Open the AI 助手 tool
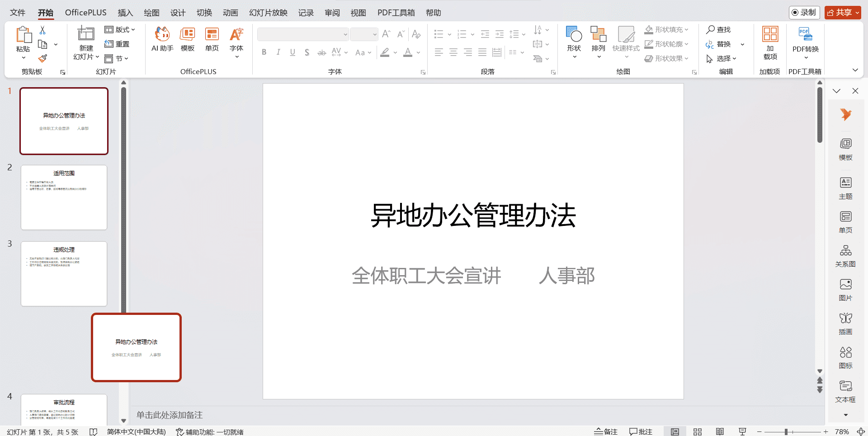 point(162,39)
